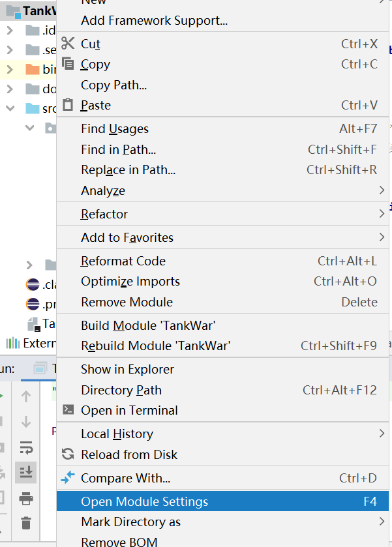This screenshot has height=547, width=392.
Task: Click the Cut scissors icon
Action: point(68,43)
